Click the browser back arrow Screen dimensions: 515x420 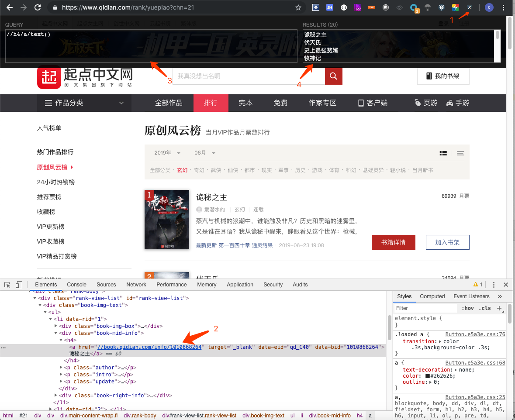[x=10, y=7]
